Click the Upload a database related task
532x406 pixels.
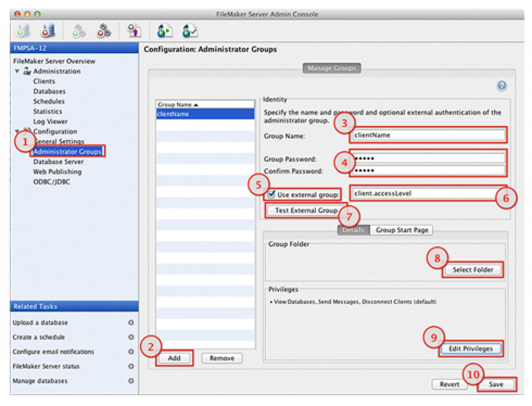coord(40,322)
